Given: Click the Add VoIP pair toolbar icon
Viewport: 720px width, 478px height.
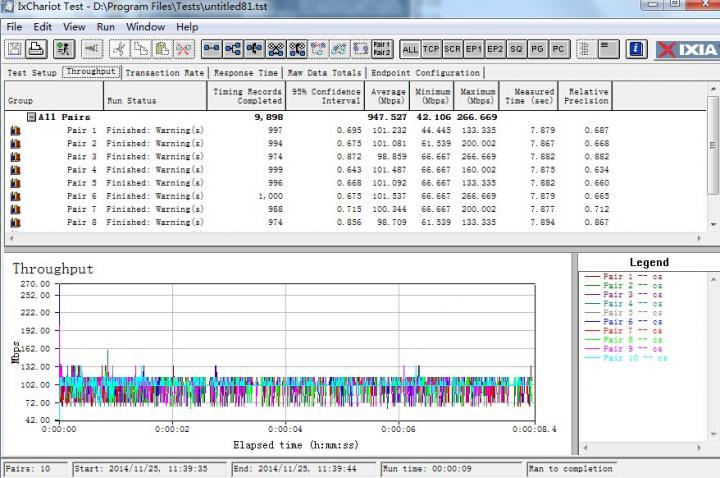Looking at the screenshot, I should click(254, 49).
